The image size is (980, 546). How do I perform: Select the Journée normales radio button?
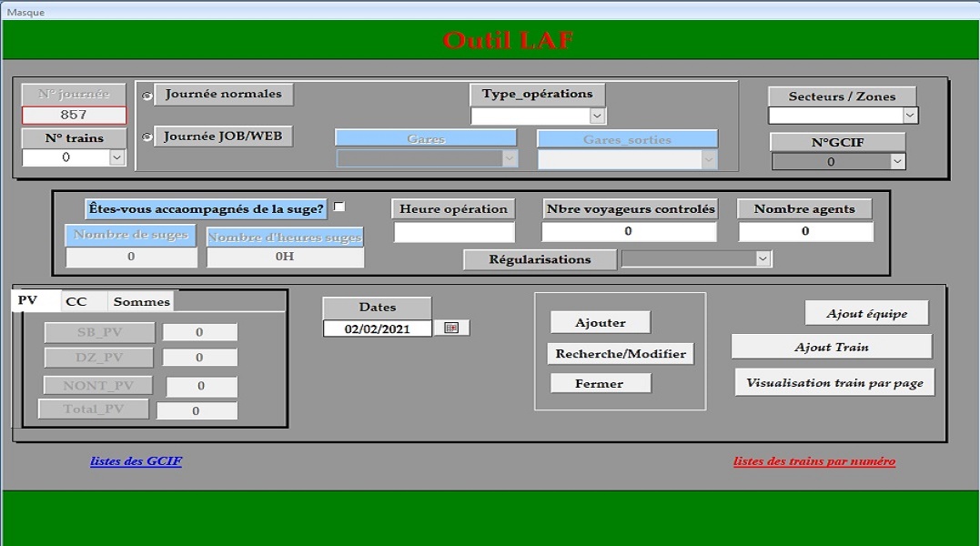(x=147, y=96)
